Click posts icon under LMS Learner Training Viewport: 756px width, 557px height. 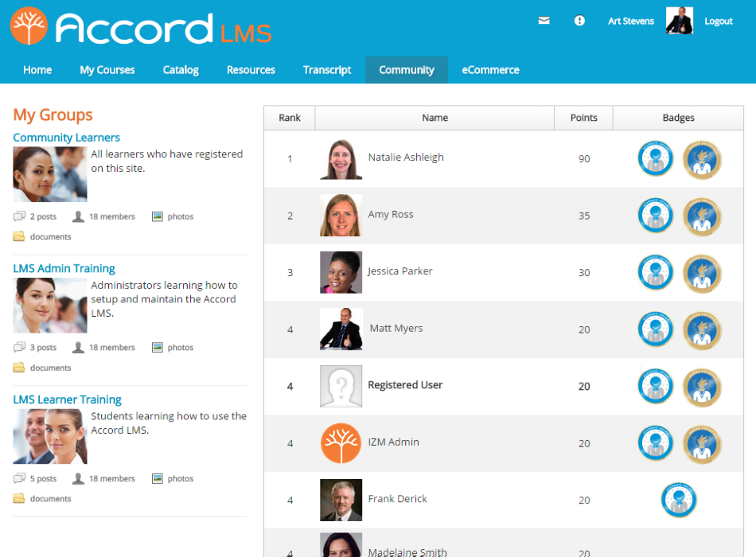(x=19, y=478)
